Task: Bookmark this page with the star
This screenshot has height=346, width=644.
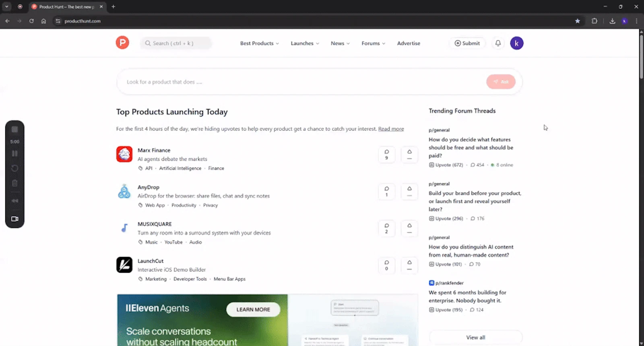Action: 578,21
